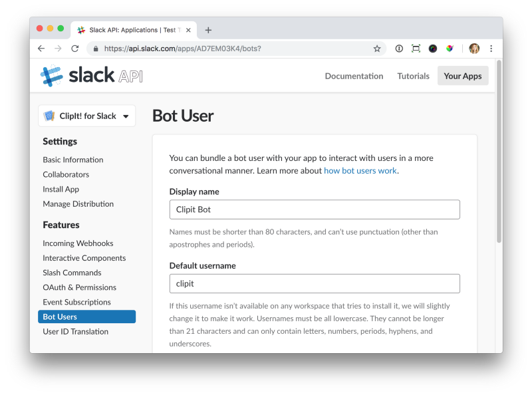Open a new browser tab
Viewport: 532px width, 395px height.
[x=208, y=30]
